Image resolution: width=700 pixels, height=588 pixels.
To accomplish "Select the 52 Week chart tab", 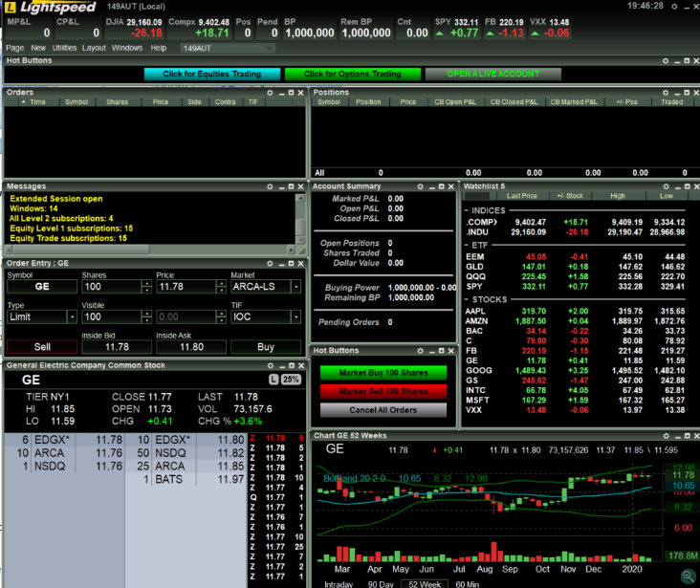I will point(425,584).
